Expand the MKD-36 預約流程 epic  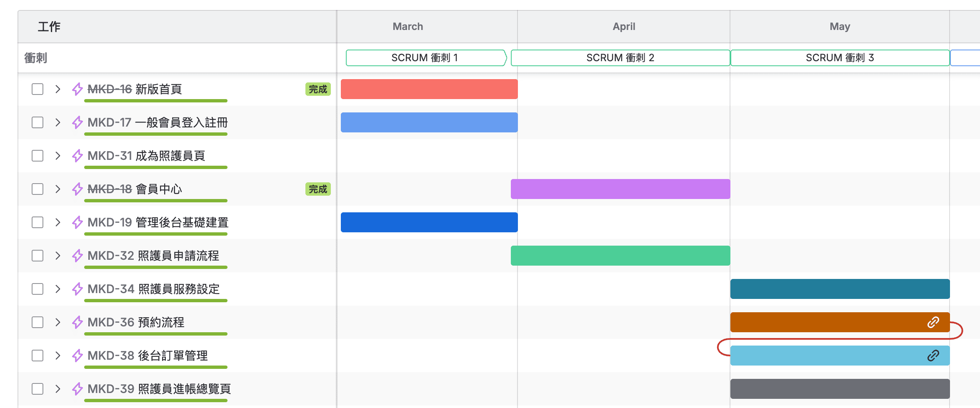pos(58,322)
